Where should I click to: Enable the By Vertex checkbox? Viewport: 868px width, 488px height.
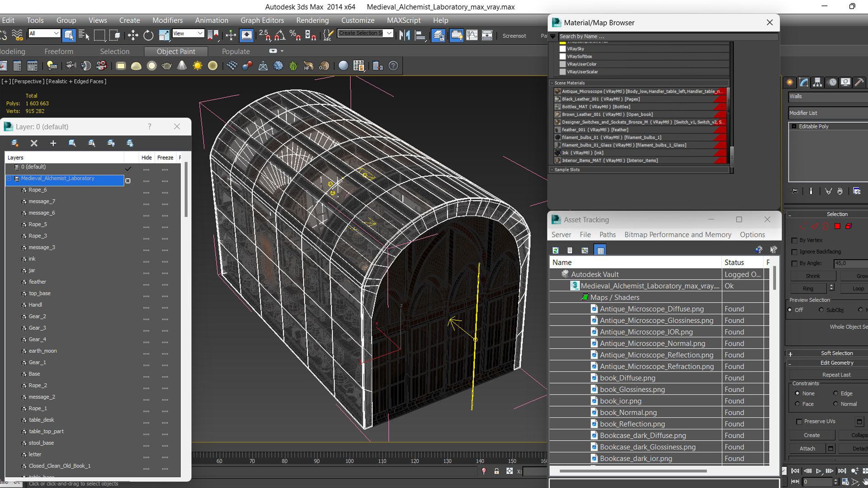794,240
